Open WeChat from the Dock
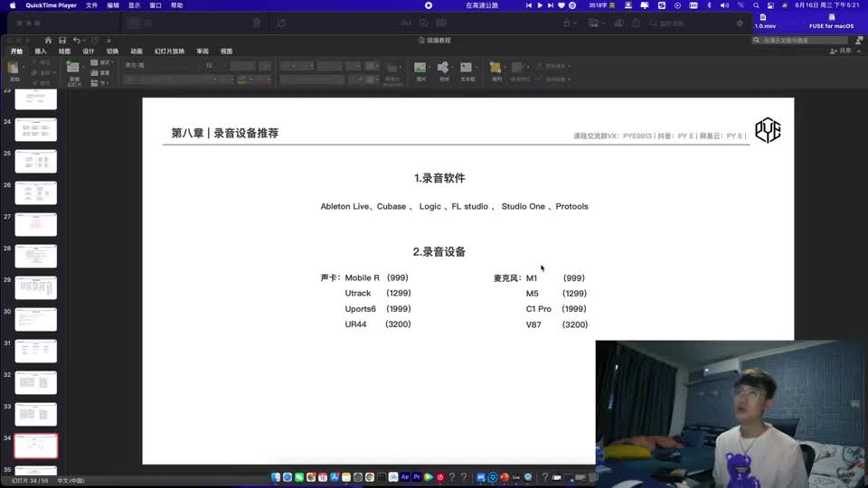 click(x=299, y=477)
